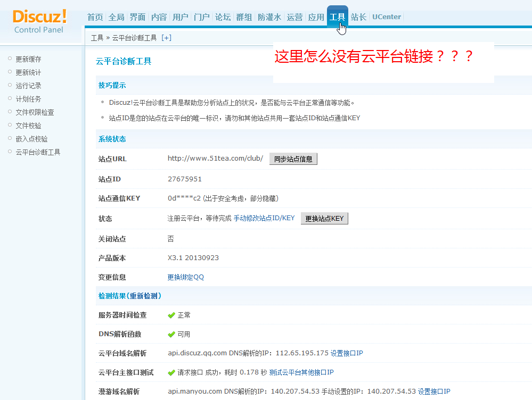This screenshot has width=532, height=400.
Task: Select the 群组 menu
Action: click(x=244, y=17)
